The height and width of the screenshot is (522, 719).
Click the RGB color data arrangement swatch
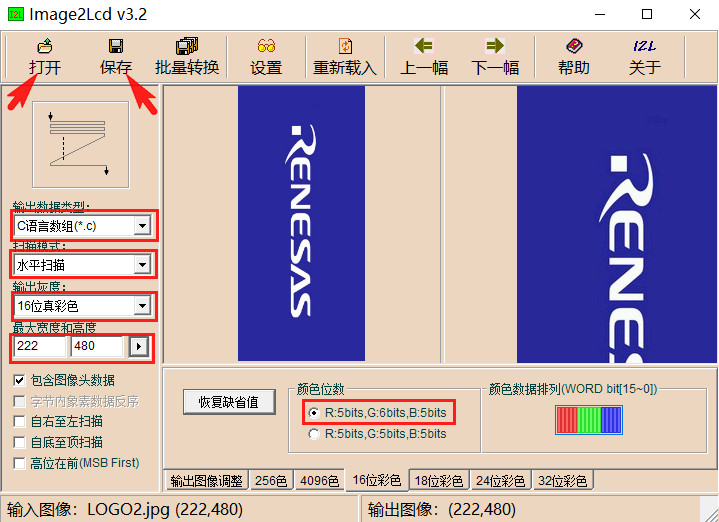point(589,420)
